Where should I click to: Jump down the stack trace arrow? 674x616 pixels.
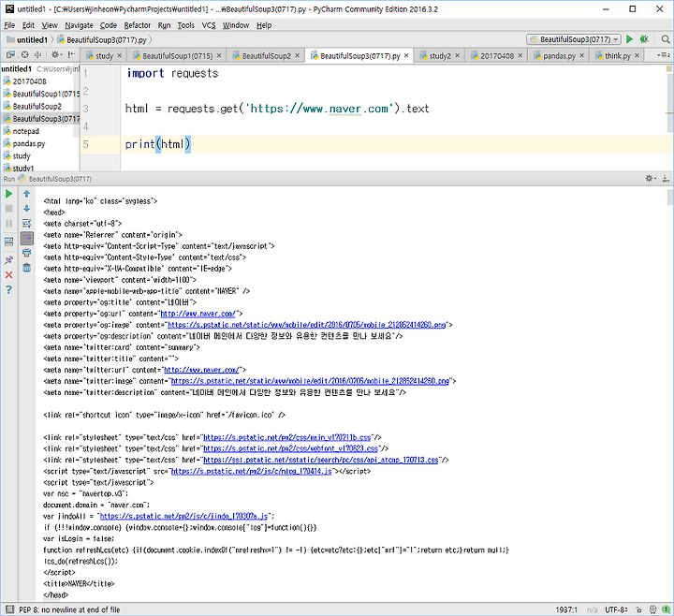click(x=26, y=209)
